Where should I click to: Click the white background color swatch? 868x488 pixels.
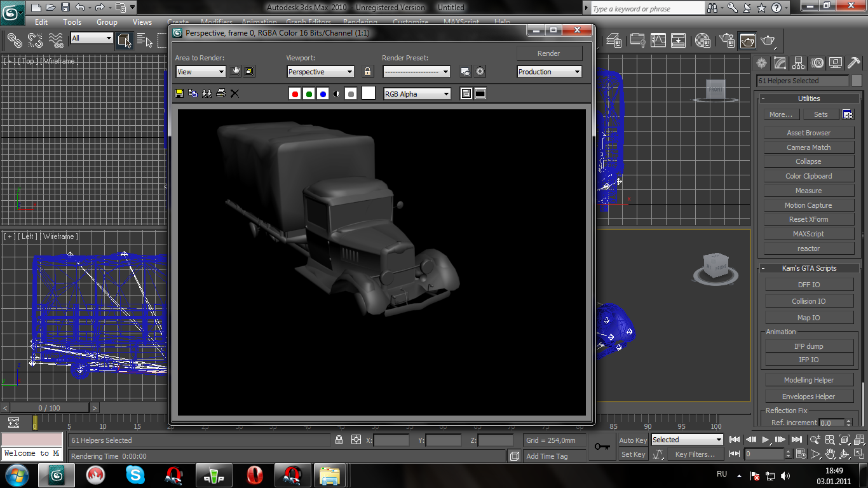click(369, 93)
